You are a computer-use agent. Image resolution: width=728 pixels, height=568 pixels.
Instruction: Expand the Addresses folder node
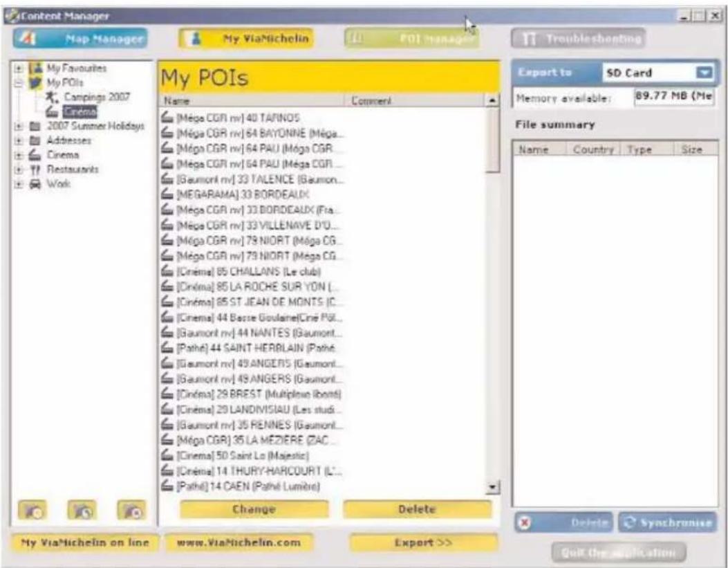[19, 140]
